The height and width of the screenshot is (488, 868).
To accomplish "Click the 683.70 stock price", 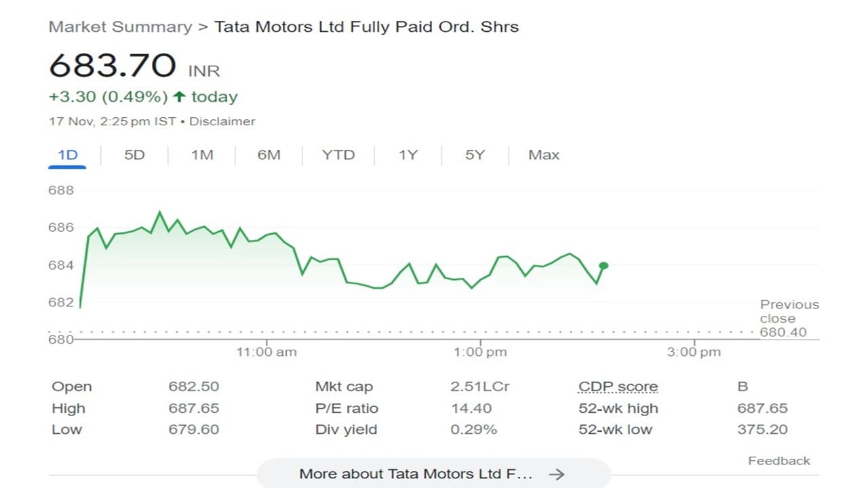I will [113, 66].
